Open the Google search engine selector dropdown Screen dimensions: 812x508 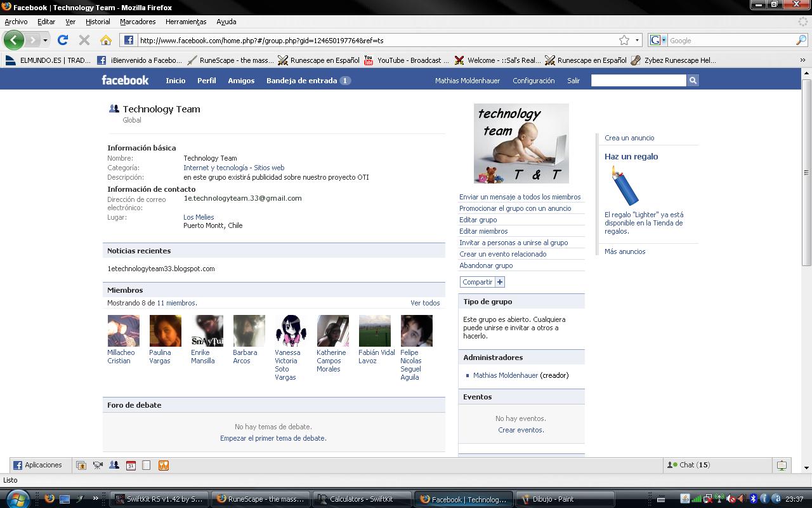coord(658,40)
